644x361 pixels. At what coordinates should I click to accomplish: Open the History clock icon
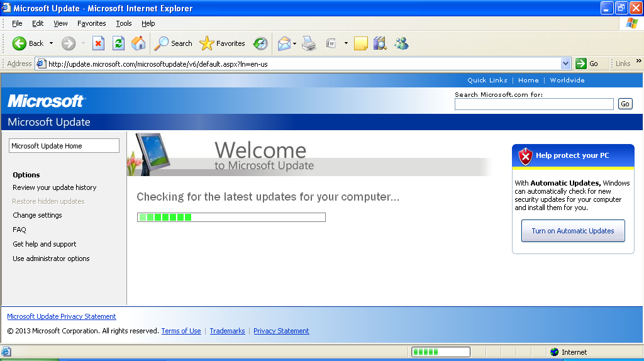260,43
